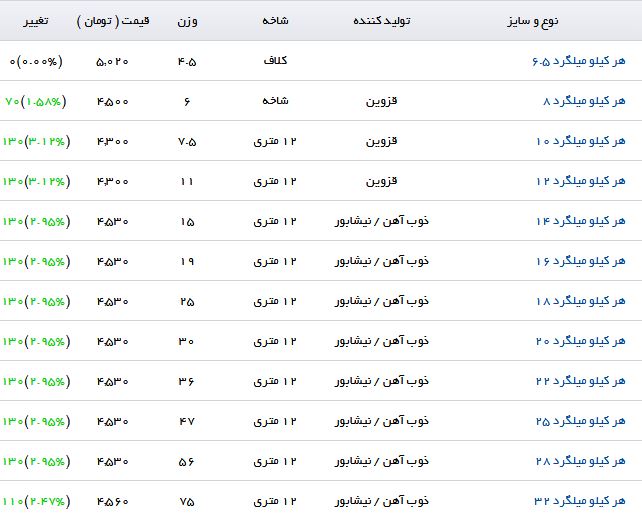Select the weight value ۴.۵
642x518 pixels.
[x=187, y=61]
